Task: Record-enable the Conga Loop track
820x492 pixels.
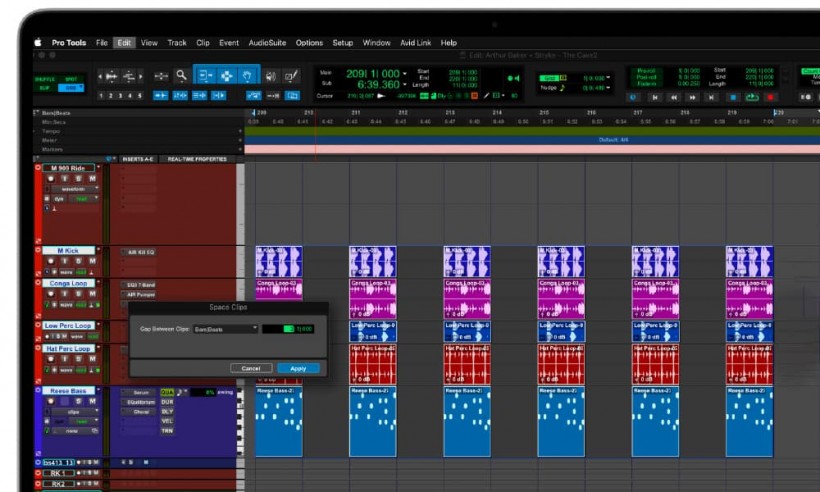Action: pyautogui.click(x=51, y=294)
